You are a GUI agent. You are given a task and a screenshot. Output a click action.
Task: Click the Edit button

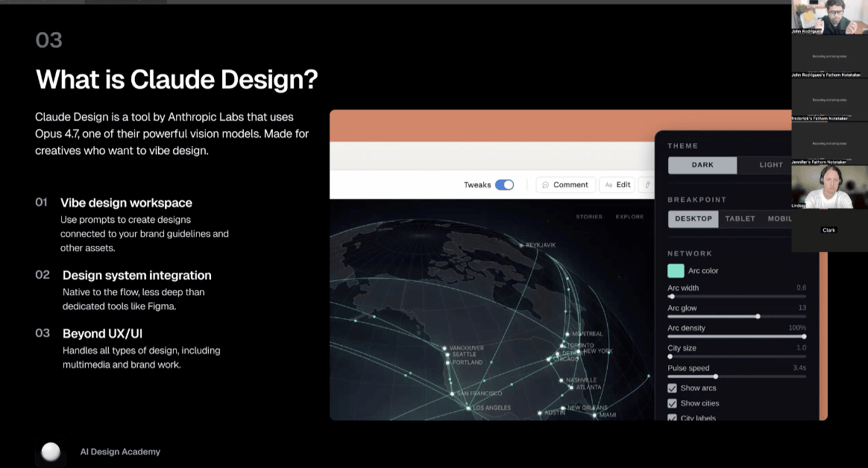[x=617, y=185]
